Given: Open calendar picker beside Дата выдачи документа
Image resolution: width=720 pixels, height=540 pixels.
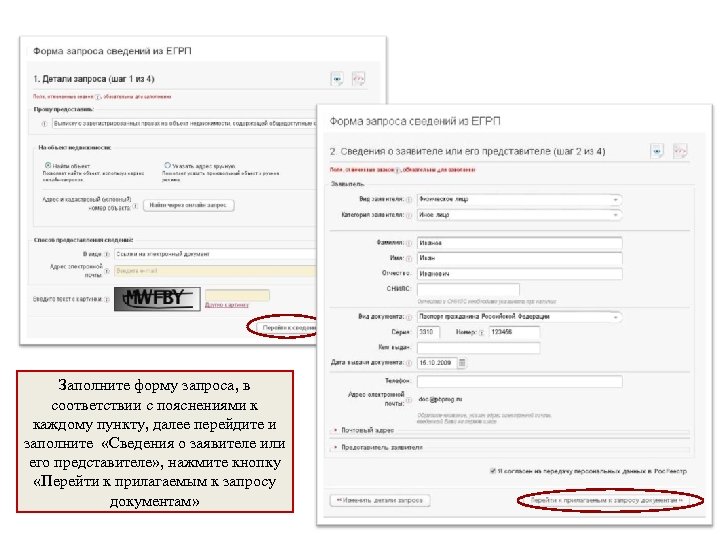Looking at the screenshot, I should click(462, 363).
